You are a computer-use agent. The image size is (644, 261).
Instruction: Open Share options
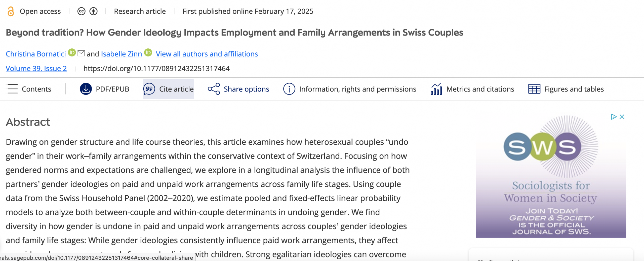(x=238, y=89)
